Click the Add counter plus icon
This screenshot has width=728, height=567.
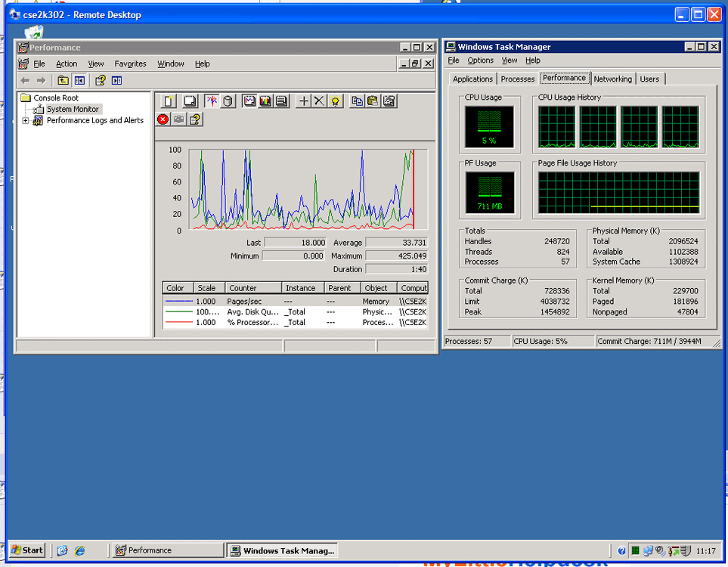(x=304, y=101)
